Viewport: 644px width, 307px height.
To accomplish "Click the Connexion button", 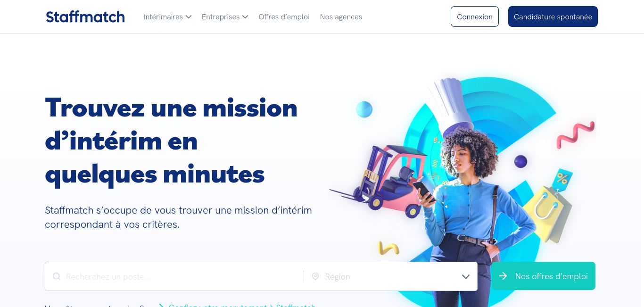I will coord(475,17).
